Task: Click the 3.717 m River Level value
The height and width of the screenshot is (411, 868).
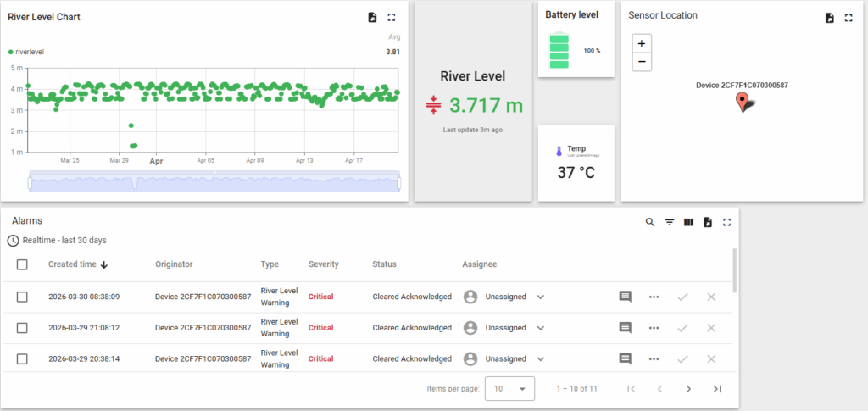Action: click(486, 104)
